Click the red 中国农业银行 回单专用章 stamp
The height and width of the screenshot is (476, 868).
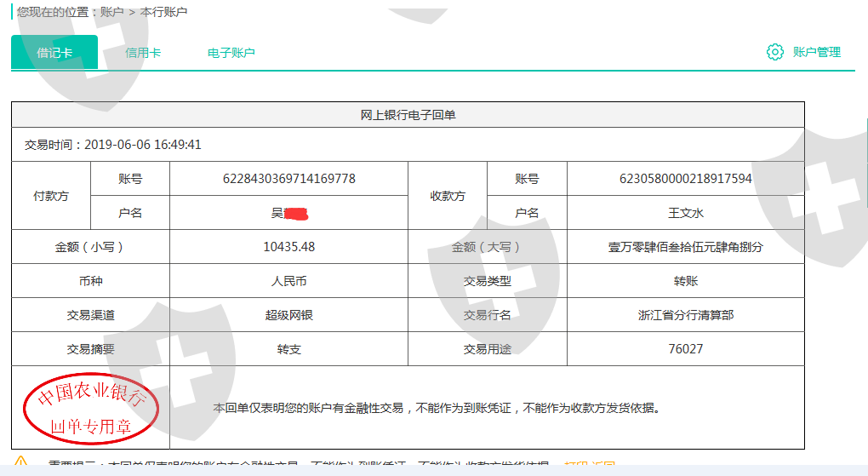tap(91, 409)
